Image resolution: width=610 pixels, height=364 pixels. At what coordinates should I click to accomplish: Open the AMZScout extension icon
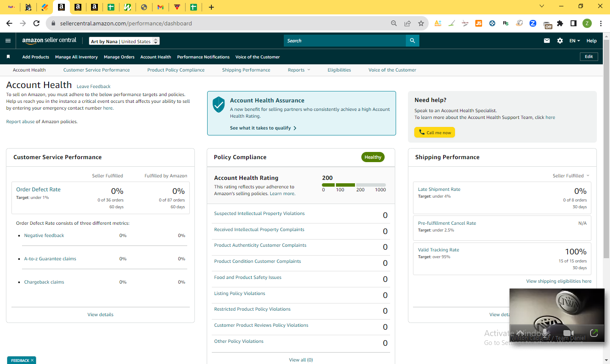click(x=438, y=23)
